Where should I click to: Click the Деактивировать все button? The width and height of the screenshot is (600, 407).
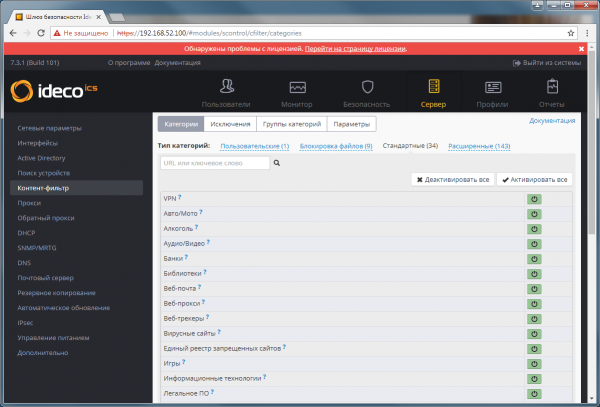[x=452, y=179]
